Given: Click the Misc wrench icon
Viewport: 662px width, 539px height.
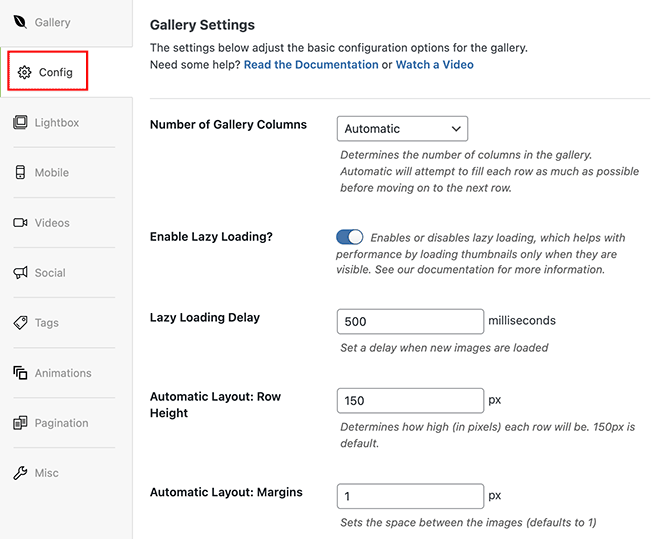Looking at the screenshot, I should pos(20,473).
